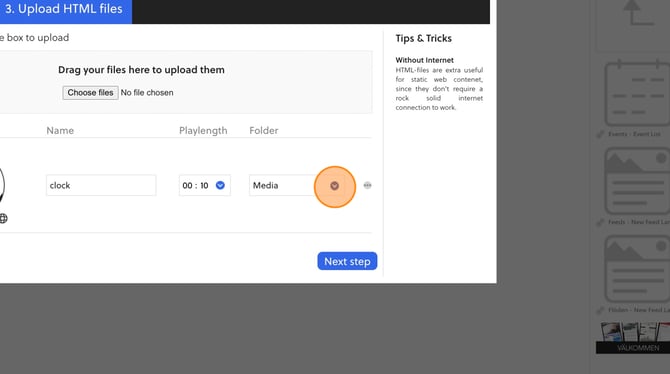Click the No file chosen text
The height and width of the screenshot is (374, 670).
147,93
